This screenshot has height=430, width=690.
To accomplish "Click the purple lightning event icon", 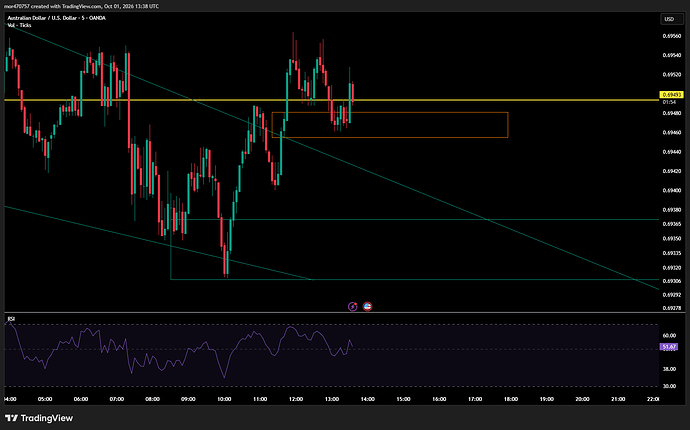I will coord(352,306).
